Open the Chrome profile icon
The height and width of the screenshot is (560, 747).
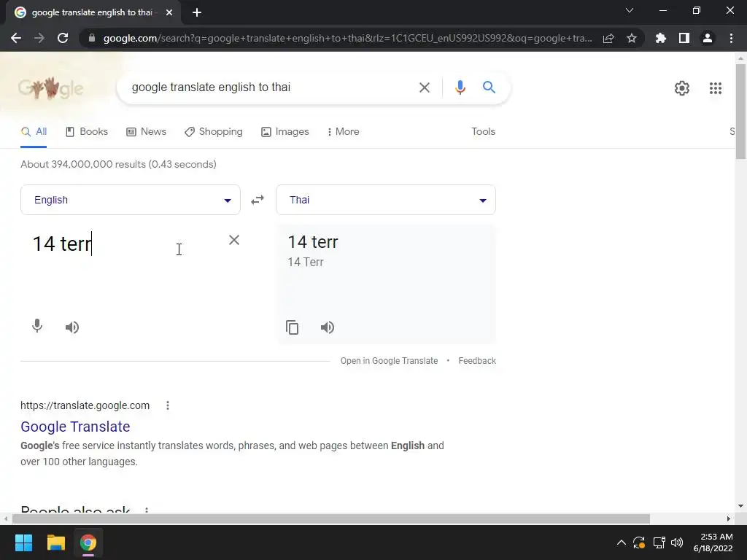pyautogui.click(x=708, y=38)
